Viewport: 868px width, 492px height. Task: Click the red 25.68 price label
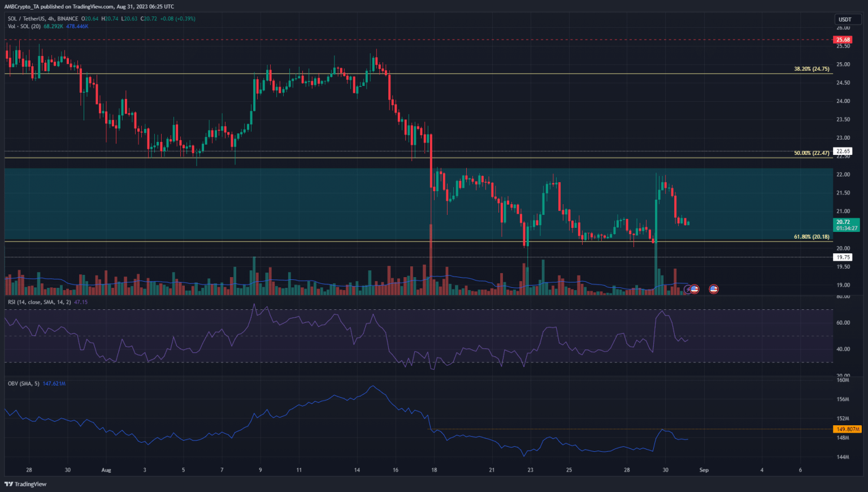coord(843,40)
